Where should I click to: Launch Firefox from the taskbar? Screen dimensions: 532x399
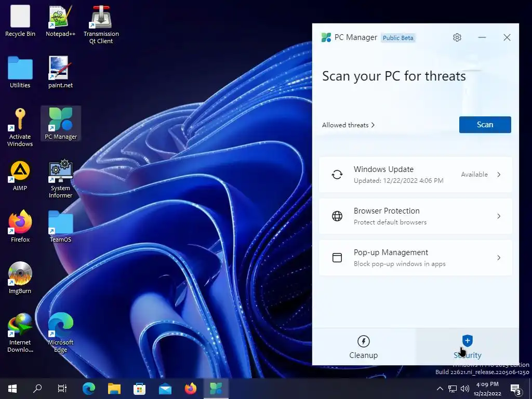[x=191, y=389]
